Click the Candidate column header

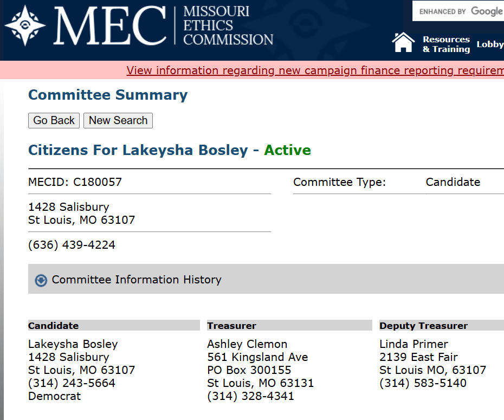pyautogui.click(x=53, y=325)
